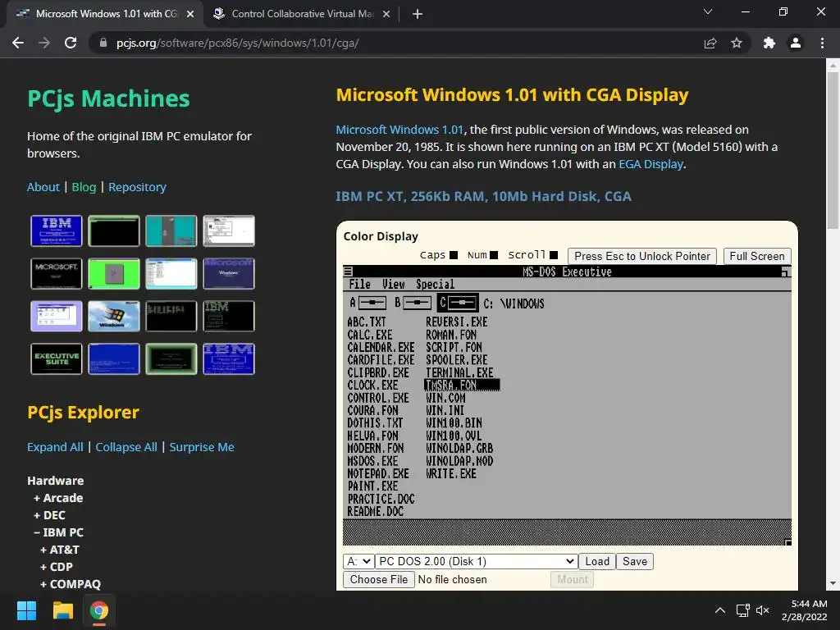
Task: Expand the AT&T tree item
Action: pos(59,549)
